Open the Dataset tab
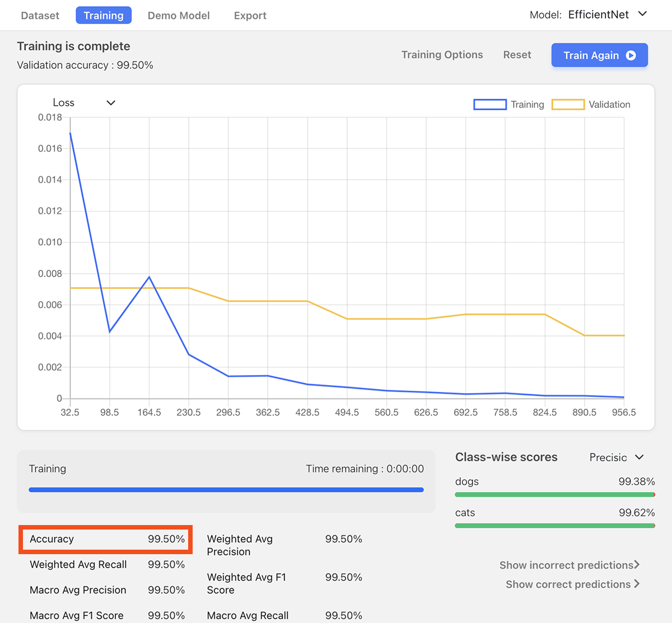 pos(40,16)
